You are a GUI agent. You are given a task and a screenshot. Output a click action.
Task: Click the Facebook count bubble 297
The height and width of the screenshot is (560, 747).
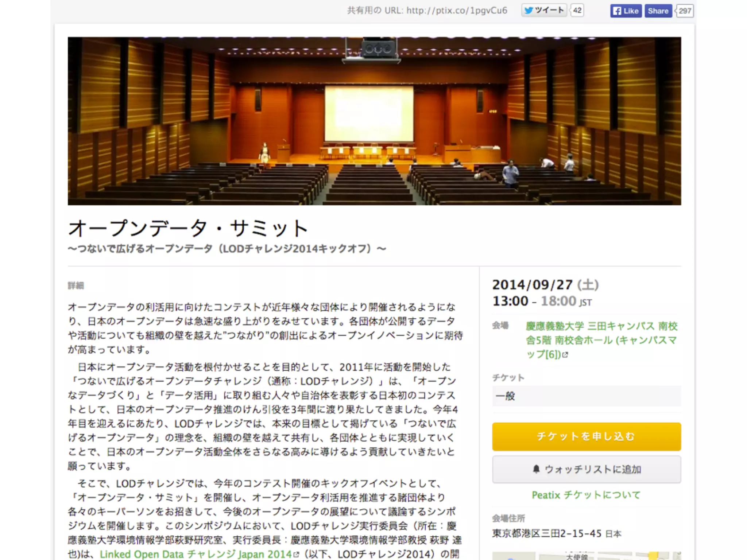point(685,11)
